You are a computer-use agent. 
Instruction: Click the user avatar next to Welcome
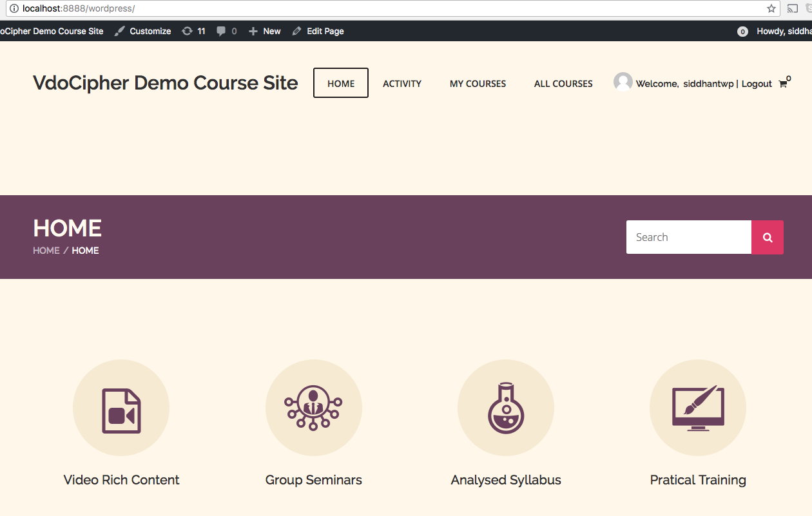[x=623, y=82]
